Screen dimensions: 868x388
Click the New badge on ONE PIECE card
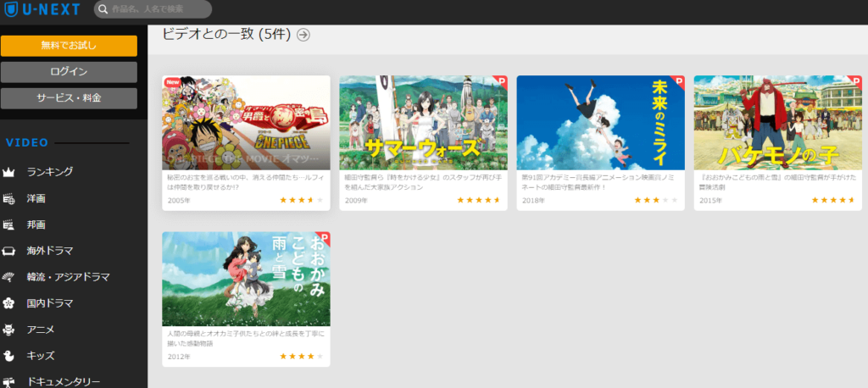click(x=173, y=82)
